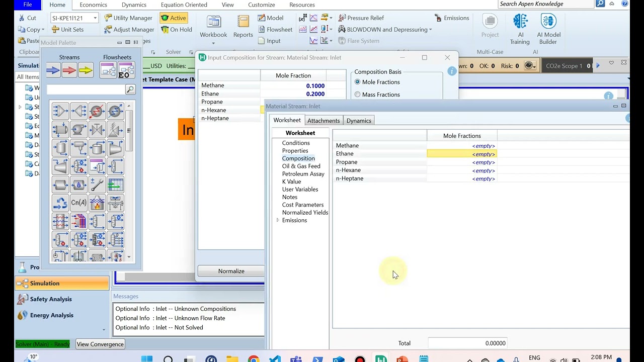Viewport: 644px width, 362px height.
Task: Choose the Mixer unit in Model Palette
Action: point(60,111)
